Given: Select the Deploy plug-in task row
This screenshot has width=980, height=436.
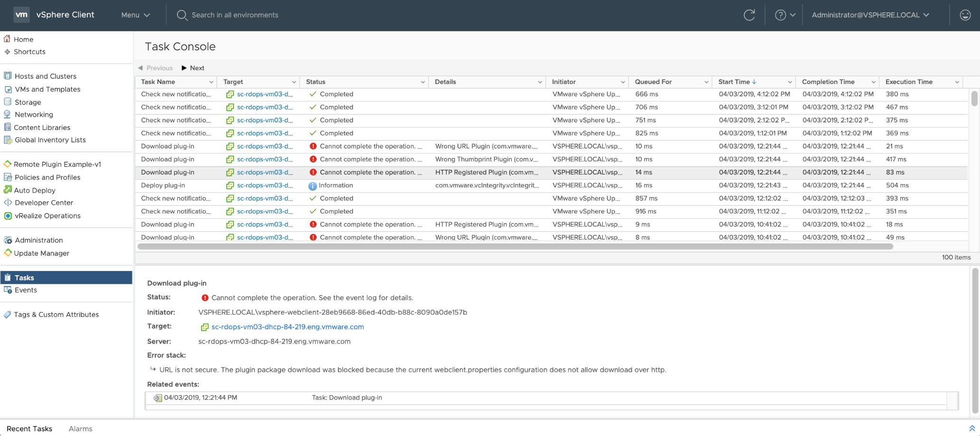Looking at the screenshot, I should [163, 186].
